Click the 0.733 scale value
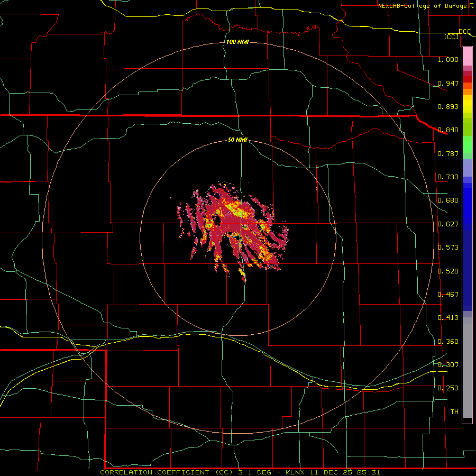The height and width of the screenshot is (476, 476). (448, 177)
